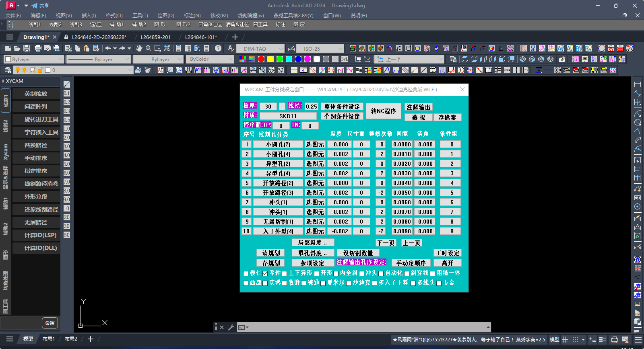
Task: Pick the red color swatch
Action: (x=261, y=59)
